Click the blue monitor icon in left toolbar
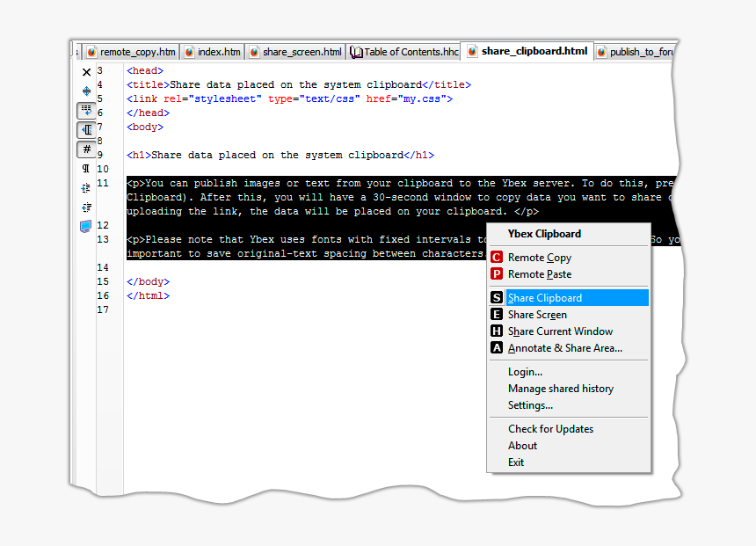This screenshot has width=756, height=546. (86, 227)
